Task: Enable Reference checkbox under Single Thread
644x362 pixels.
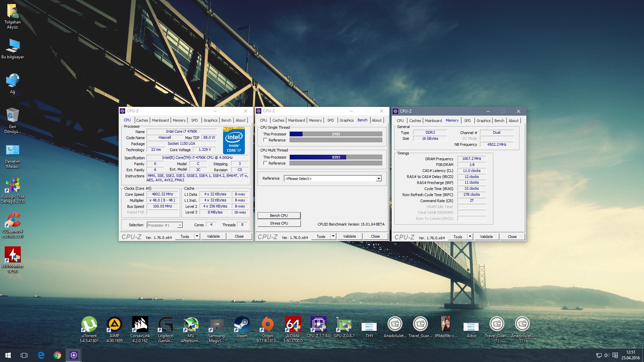Action: click(x=265, y=140)
